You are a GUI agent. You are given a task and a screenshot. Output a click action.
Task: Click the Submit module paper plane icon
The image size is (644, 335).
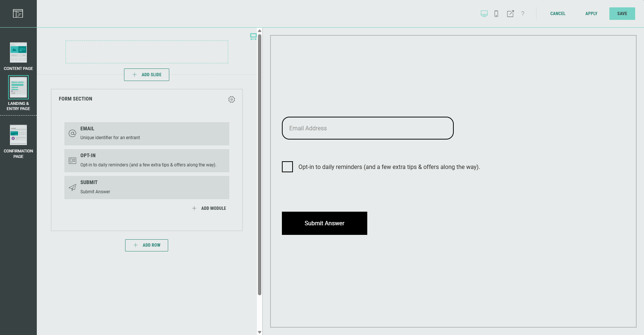point(72,187)
